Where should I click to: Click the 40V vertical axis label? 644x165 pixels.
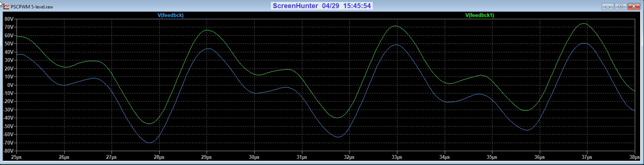pyautogui.click(x=9, y=52)
